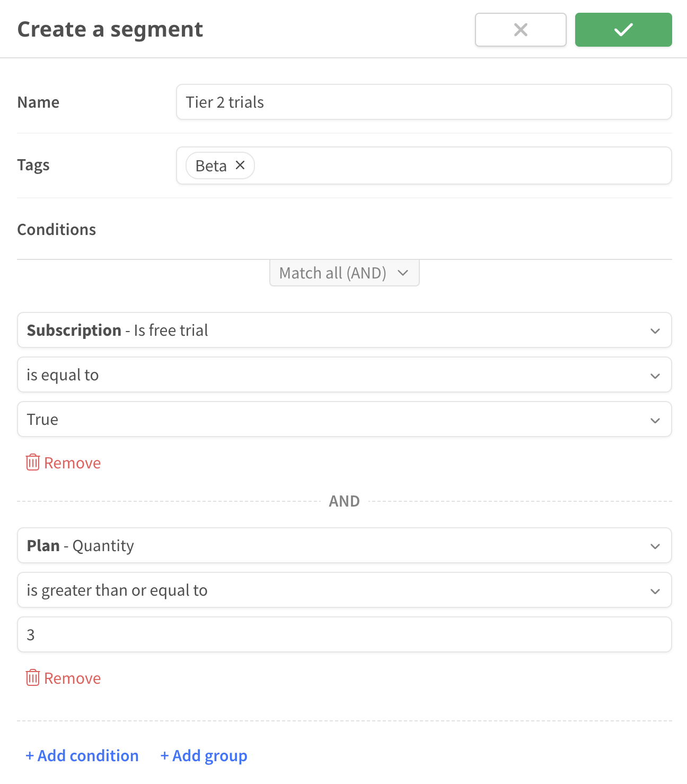Click the X icon to cancel segment creation
The width and height of the screenshot is (687, 784).
click(520, 30)
